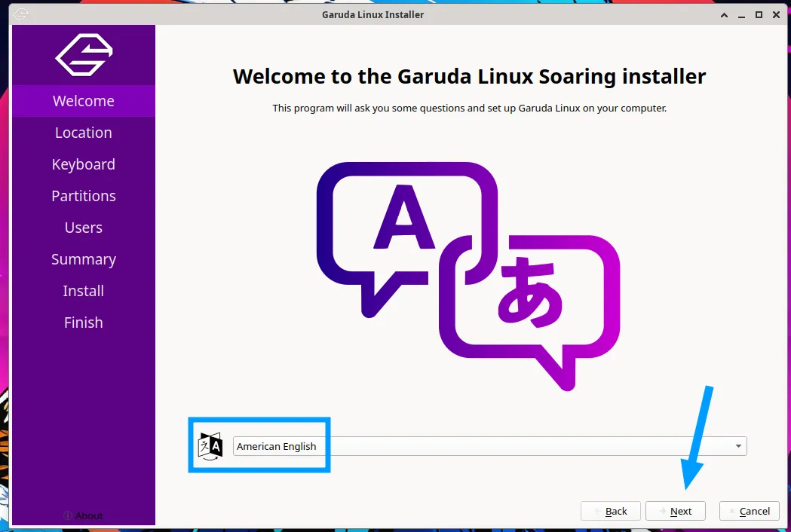
Task: Click the large speech bubbles language illustration
Action: click(468, 276)
